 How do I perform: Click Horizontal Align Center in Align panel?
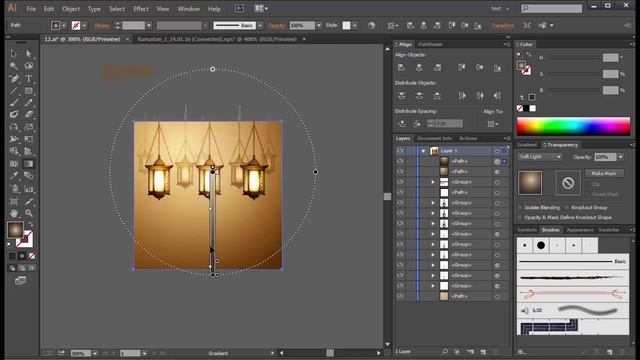pyautogui.click(x=419, y=67)
